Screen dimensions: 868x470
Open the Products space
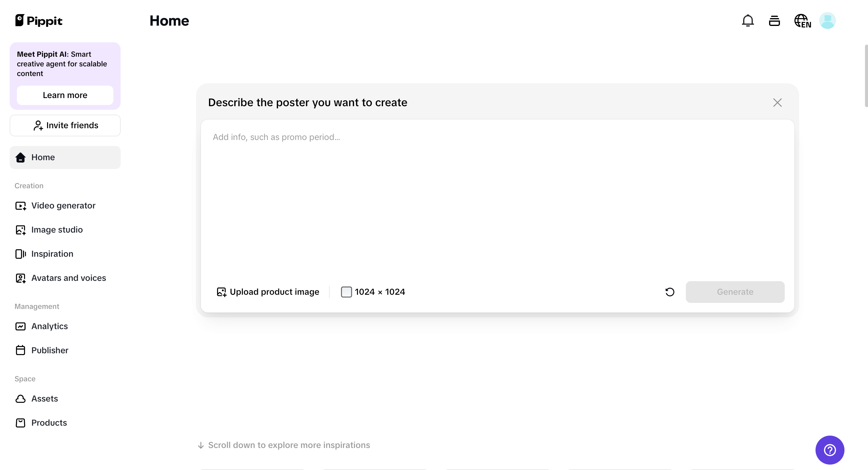coord(49,423)
